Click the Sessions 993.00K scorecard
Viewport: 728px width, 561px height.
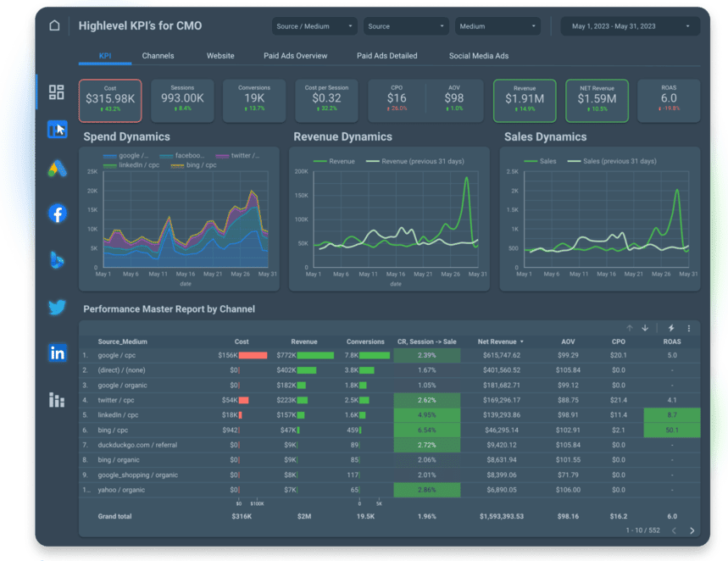[x=182, y=101]
